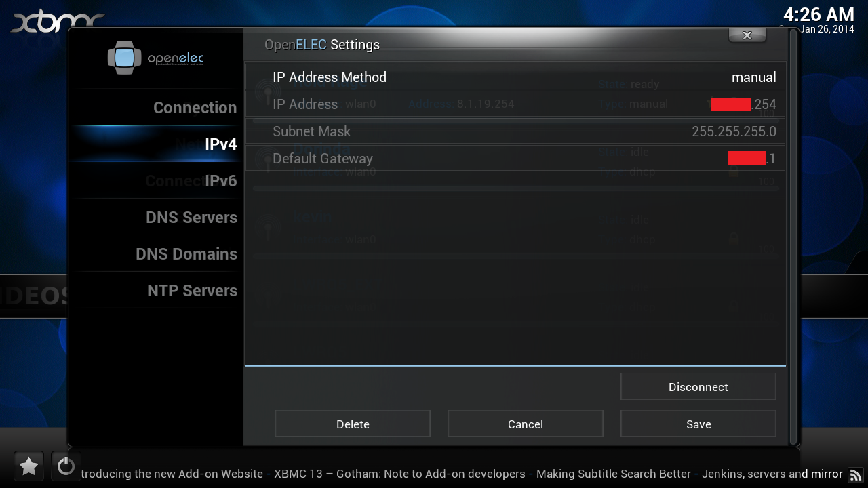Edit the IP Address field
This screenshot has width=868, height=488.
[x=515, y=104]
